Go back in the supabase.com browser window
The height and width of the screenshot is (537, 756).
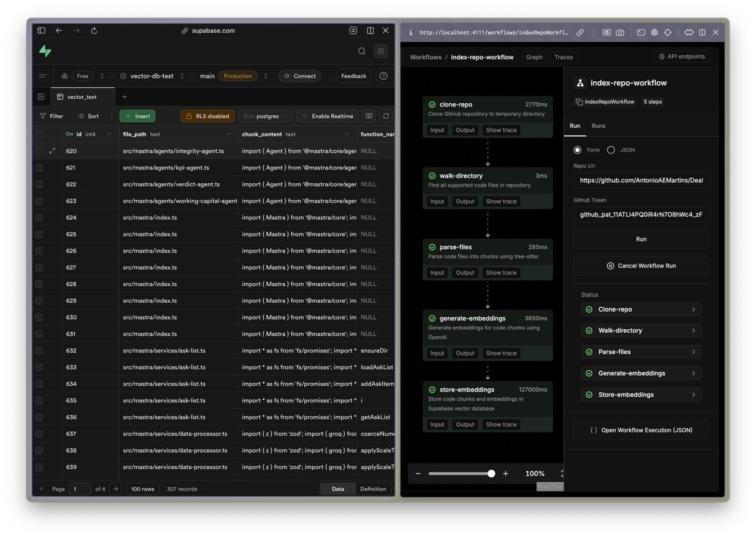[59, 30]
